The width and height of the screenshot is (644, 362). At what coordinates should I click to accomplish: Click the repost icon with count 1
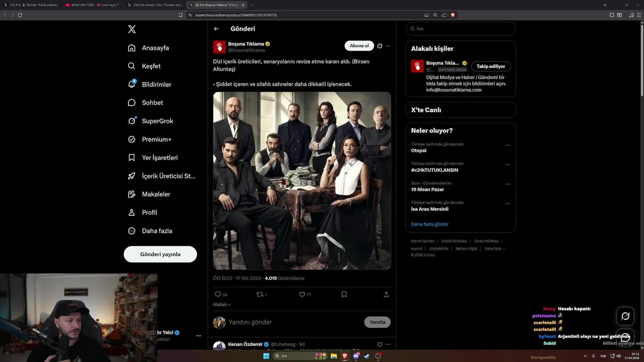click(260, 295)
